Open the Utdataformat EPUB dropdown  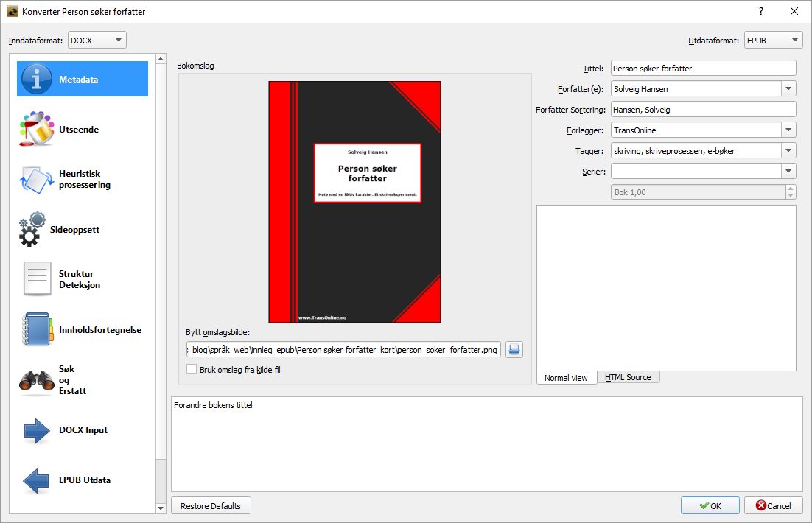click(x=773, y=41)
